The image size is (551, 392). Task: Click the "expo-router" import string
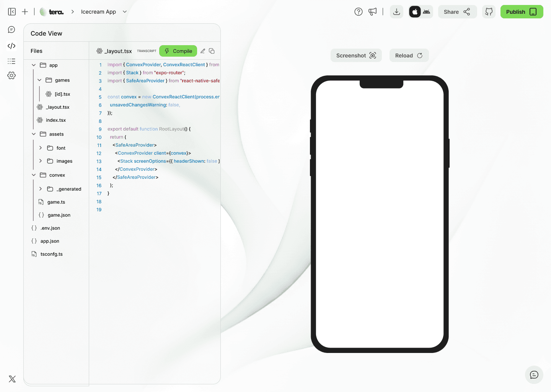coord(169,73)
